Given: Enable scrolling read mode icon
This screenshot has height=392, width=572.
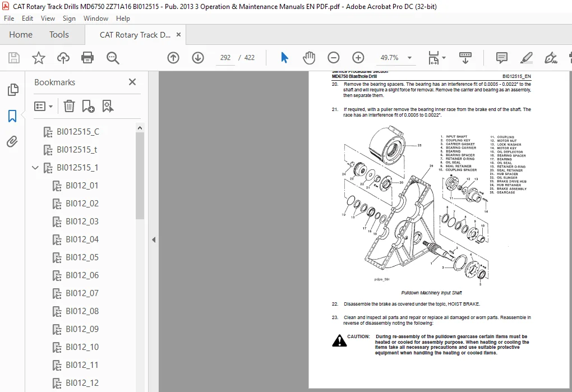Looking at the screenshot, I should click(x=465, y=58).
